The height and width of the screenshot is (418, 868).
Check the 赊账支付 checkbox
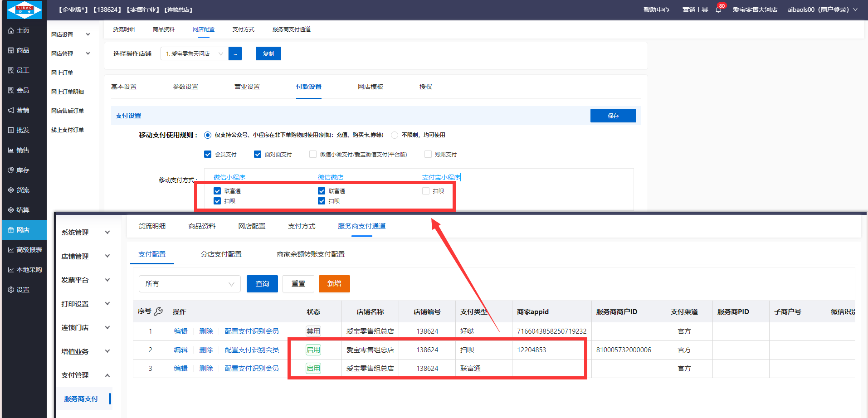click(x=428, y=154)
